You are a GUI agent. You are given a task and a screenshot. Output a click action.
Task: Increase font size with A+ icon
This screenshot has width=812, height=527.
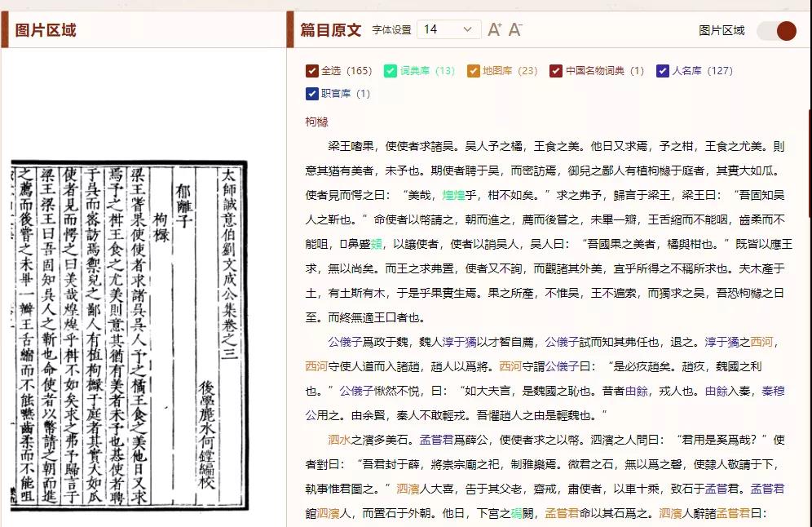494,29
